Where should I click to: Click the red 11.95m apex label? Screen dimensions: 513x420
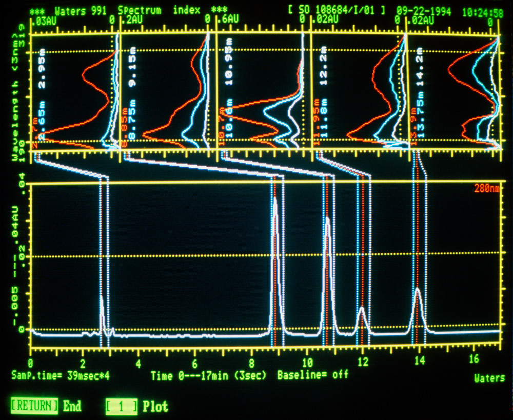coord(317,122)
